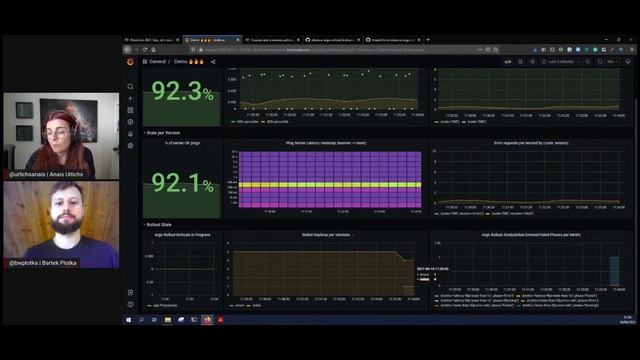This screenshot has width=640, height=360.
Task: Click the Add panel icon in dashboard toolbar
Action: coord(508,62)
